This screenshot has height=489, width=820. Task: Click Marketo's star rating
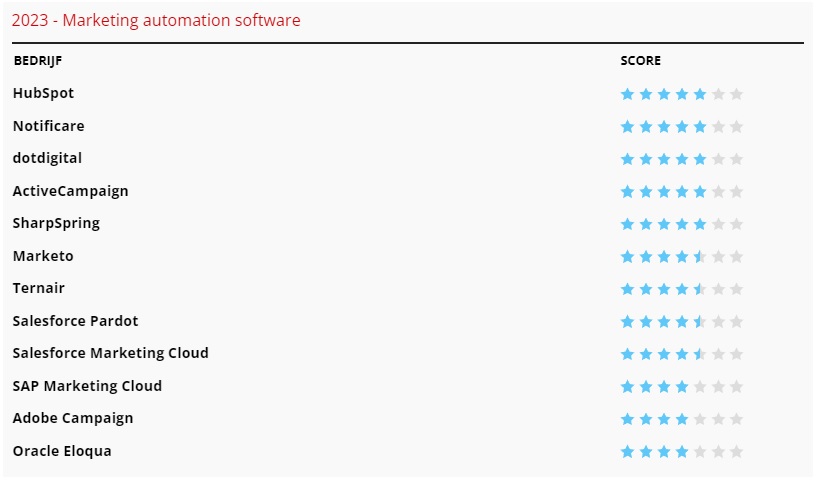tap(681, 257)
